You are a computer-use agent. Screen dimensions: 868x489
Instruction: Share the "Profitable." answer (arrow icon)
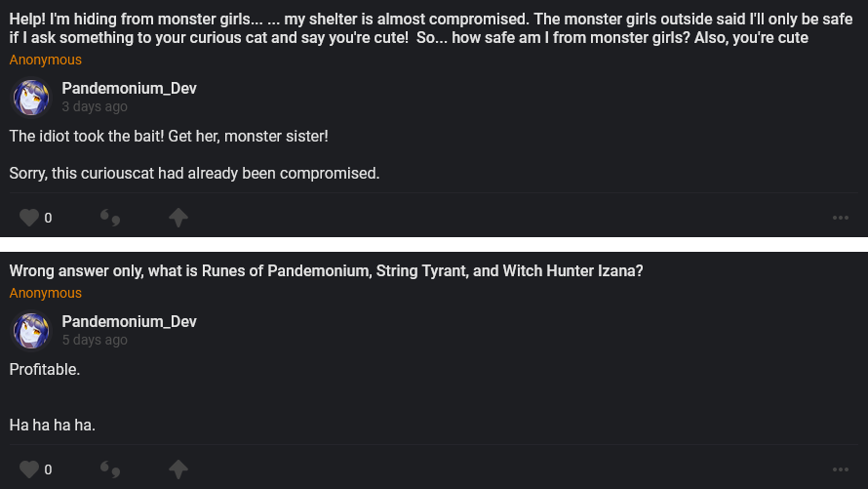pyautogui.click(x=178, y=469)
